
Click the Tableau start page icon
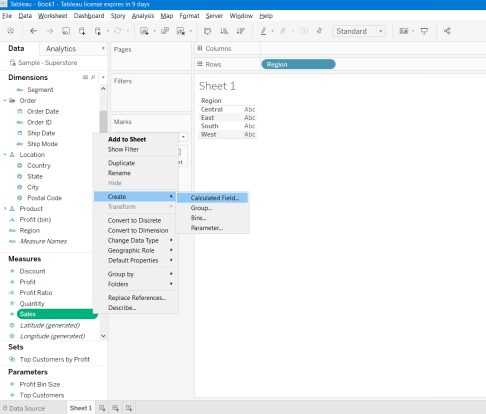[x=11, y=31]
